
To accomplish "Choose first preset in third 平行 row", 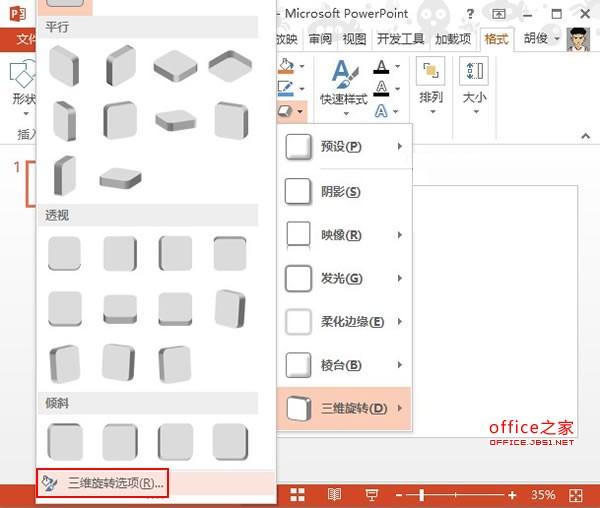I will coord(64,176).
